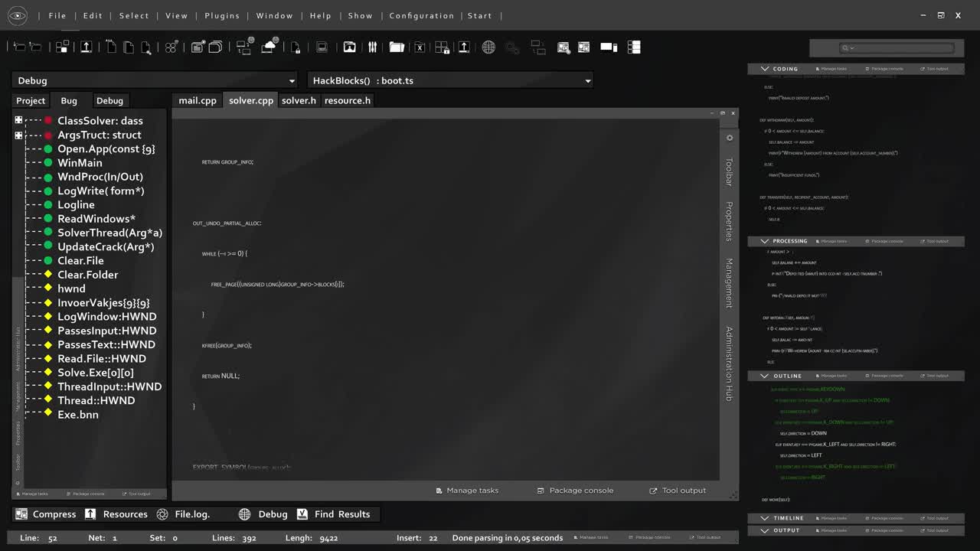The height and width of the screenshot is (551, 980).
Task: Open the folder icon in the toolbar
Action: click(x=397, y=47)
